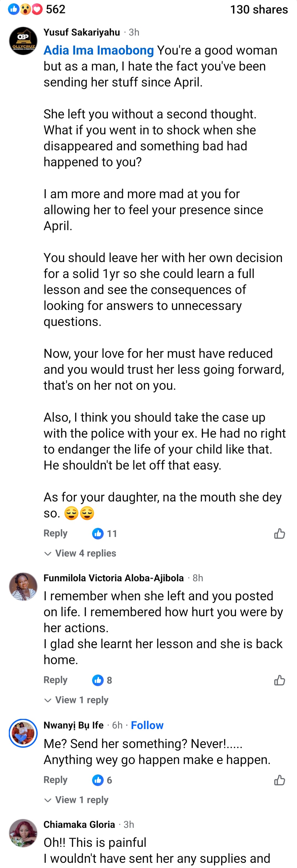This screenshot has height=868, width=297.
Task: View the 11 likes on Yusuf's comment
Action: 105,533
